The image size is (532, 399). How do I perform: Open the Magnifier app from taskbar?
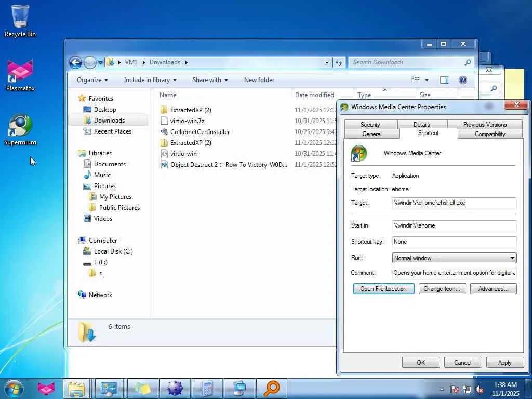pyautogui.click(x=271, y=389)
